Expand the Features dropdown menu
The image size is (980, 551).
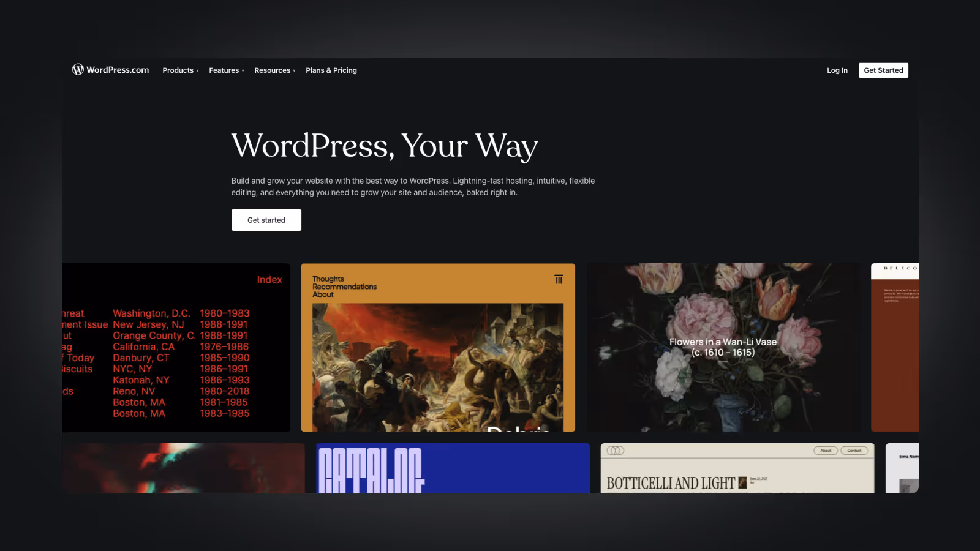[227, 70]
